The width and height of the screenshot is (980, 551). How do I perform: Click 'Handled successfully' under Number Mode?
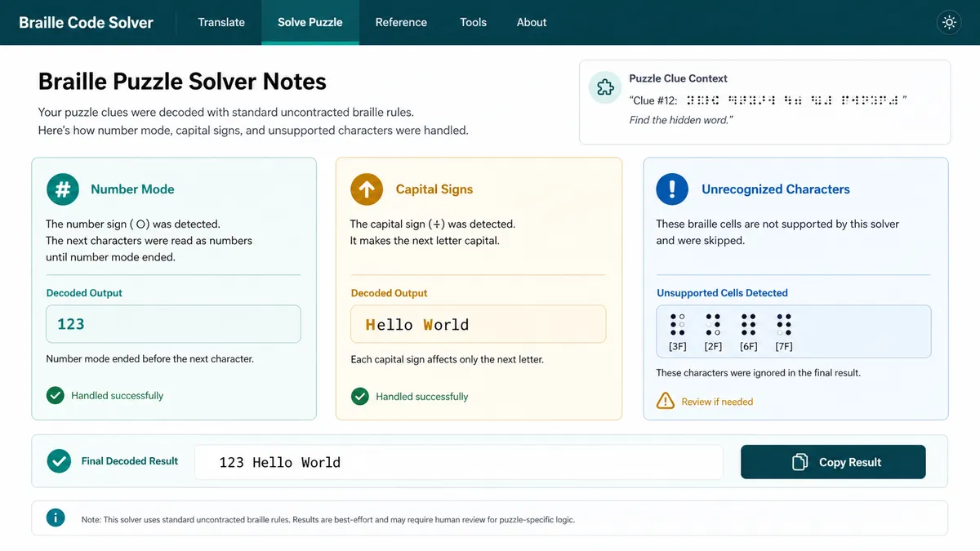click(117, 396)
